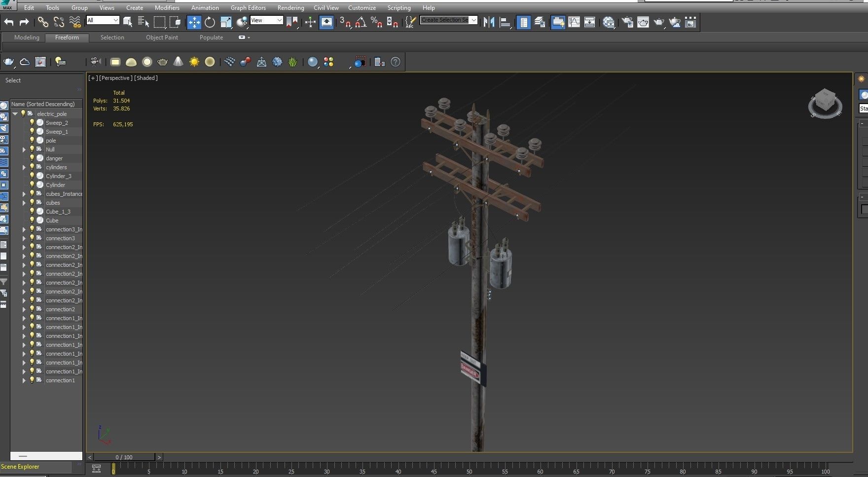Select the Link objects tool

coord(43,22)
